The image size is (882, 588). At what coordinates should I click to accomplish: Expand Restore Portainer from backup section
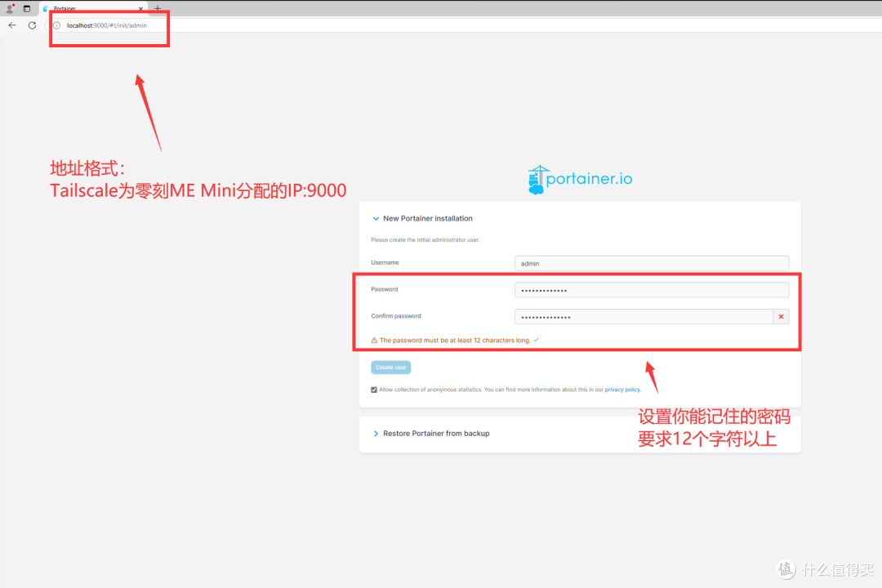430,434
